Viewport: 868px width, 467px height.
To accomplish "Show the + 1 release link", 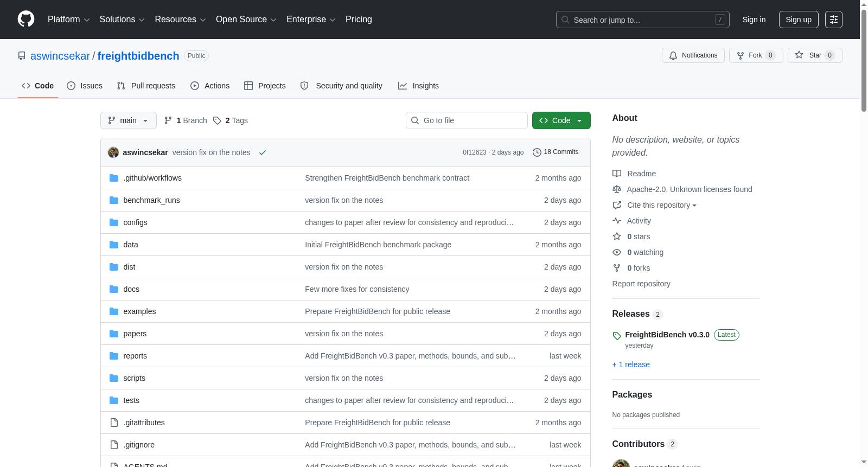I will pyautogui.click(x=631, y=364).
